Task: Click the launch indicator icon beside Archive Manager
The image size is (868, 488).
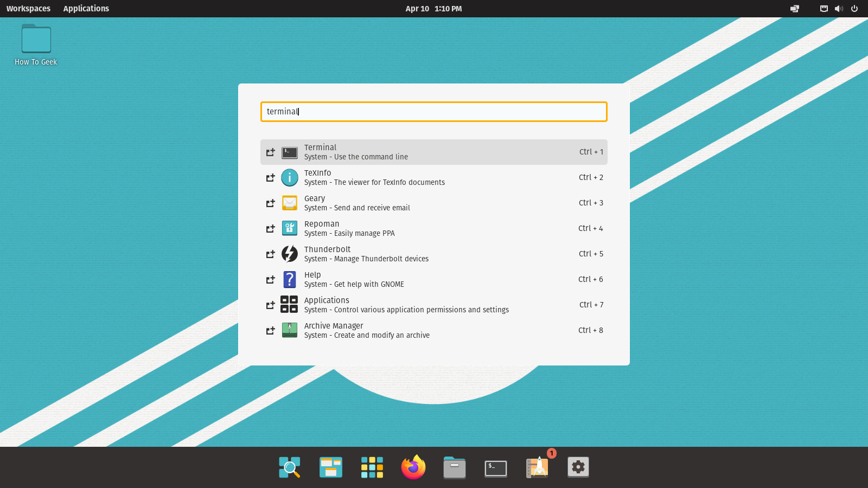Action: pyautogui.click(x=270, y=331)
